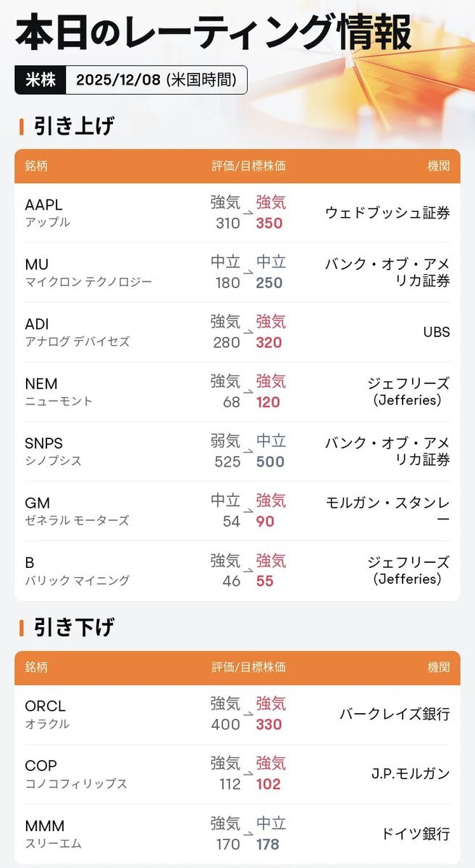The height and width of the screenshot is (868, 475).
Task: Click 機関 column header in downgrades table
Action: [438, 667]
